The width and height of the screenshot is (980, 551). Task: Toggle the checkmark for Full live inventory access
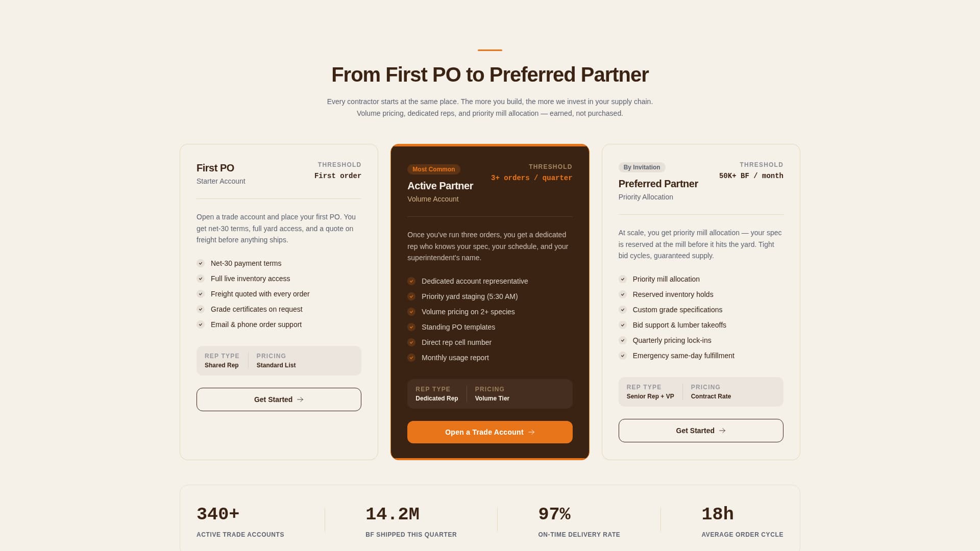pos(200,279)
